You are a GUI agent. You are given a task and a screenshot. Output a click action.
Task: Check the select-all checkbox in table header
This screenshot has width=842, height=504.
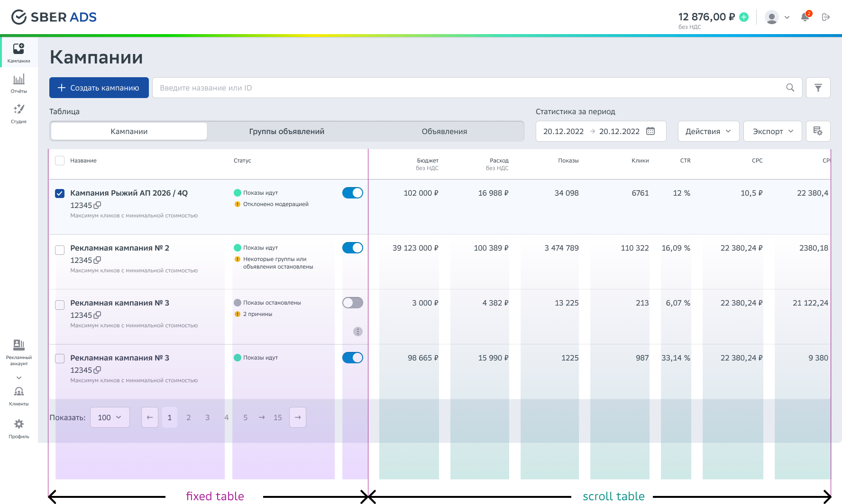[60, 161]
